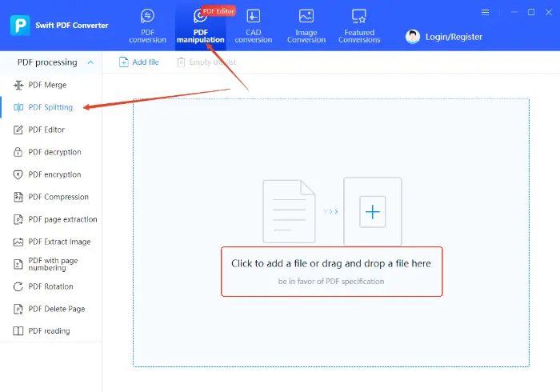Select PDF page extraction
The image size is (560, 392).
tap(62, 219)
